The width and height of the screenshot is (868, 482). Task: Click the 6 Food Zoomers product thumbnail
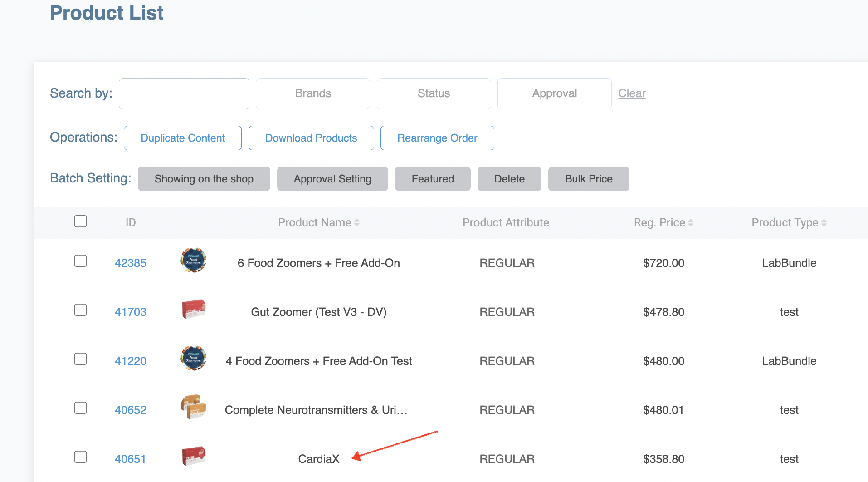193,261
